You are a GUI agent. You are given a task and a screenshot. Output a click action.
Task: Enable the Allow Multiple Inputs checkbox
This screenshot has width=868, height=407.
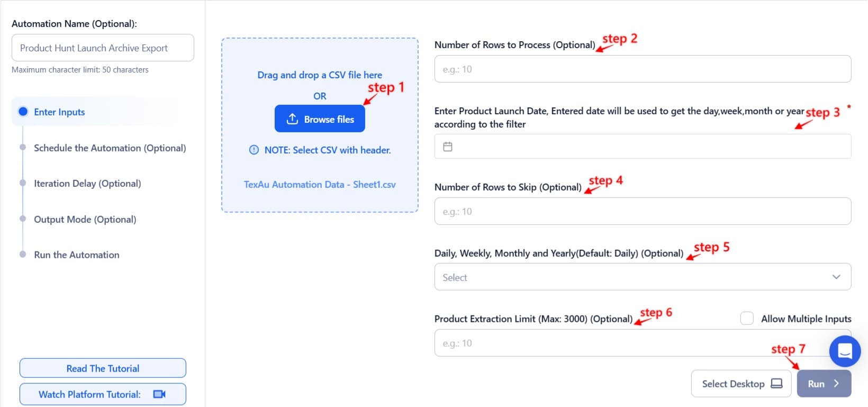click(x=747, y=318)
